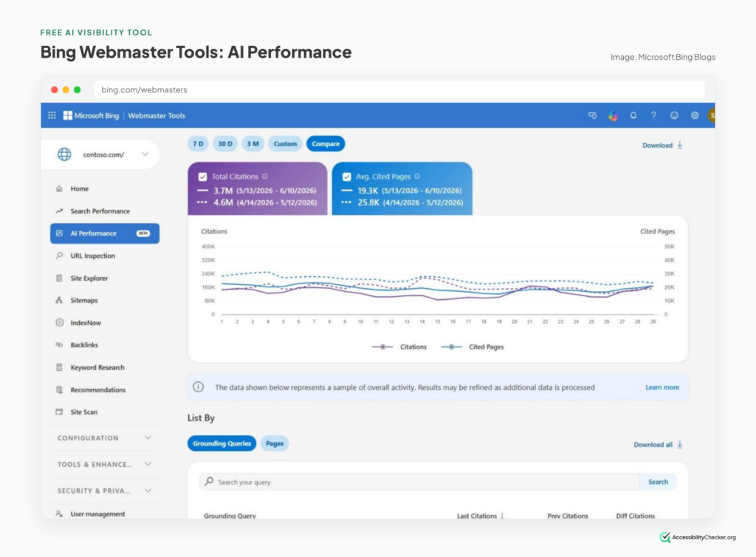This screenshot has width=756, height=557.
Task: Click the globe icon beside contoso.com
Action: coord(64,154)
